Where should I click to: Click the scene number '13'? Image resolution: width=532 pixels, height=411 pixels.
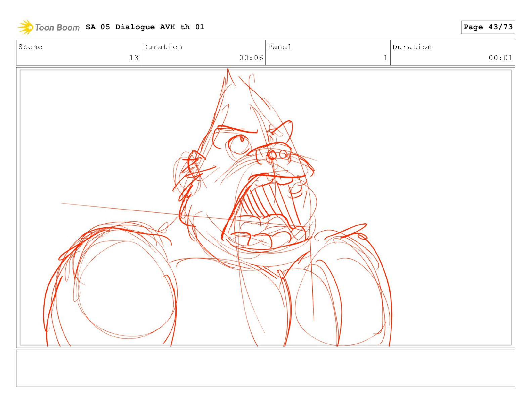click(x=134, y=58)
